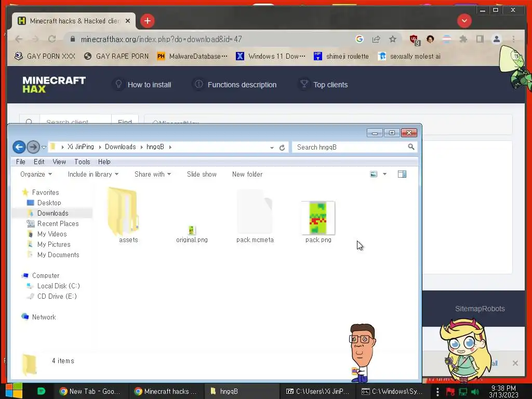The image size is (532, 399).
Task: Open the Chrome extensions puzzle icon
Action: pyautogui.click(x=463, y=39)
